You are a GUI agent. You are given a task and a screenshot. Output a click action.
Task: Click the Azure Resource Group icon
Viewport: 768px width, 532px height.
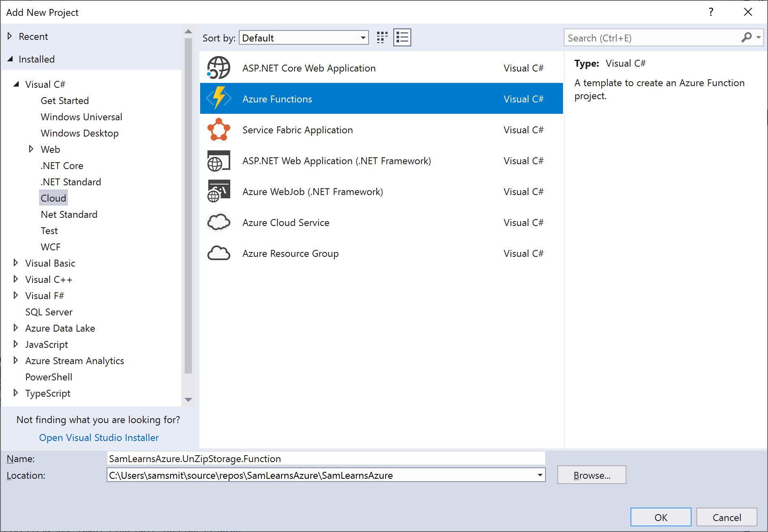pyautogui.click(x=219, y=253)
